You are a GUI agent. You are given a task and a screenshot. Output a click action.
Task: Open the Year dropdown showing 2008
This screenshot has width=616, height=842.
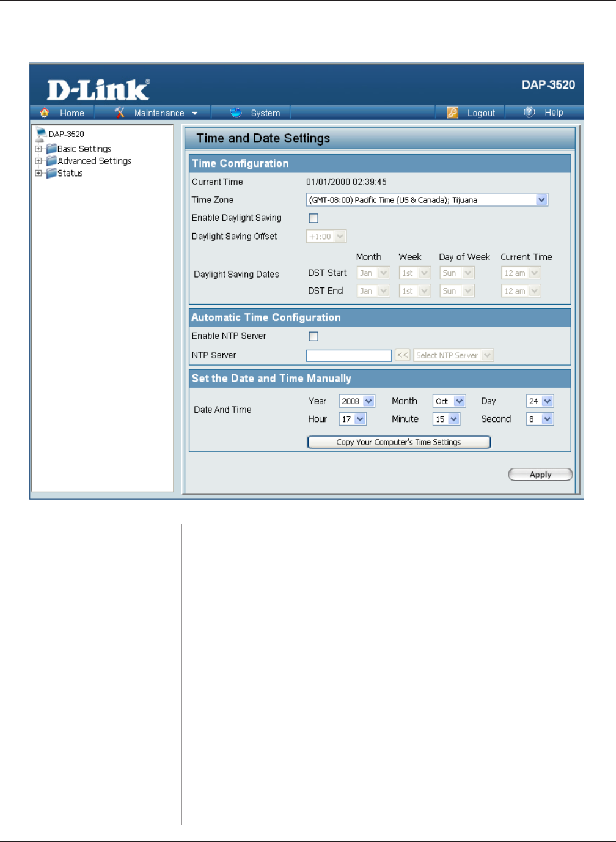pos(357,401)
